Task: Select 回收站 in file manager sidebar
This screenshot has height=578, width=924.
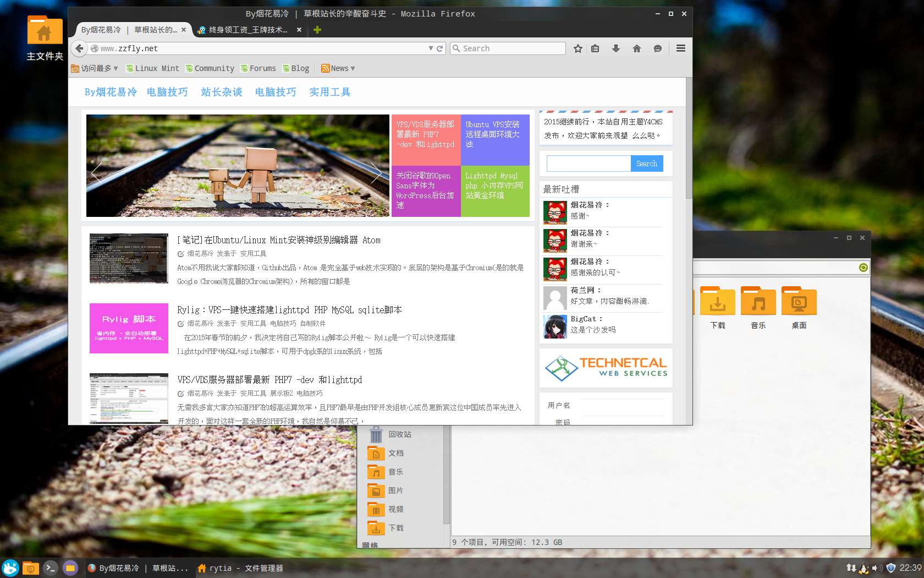Action: 400,434
